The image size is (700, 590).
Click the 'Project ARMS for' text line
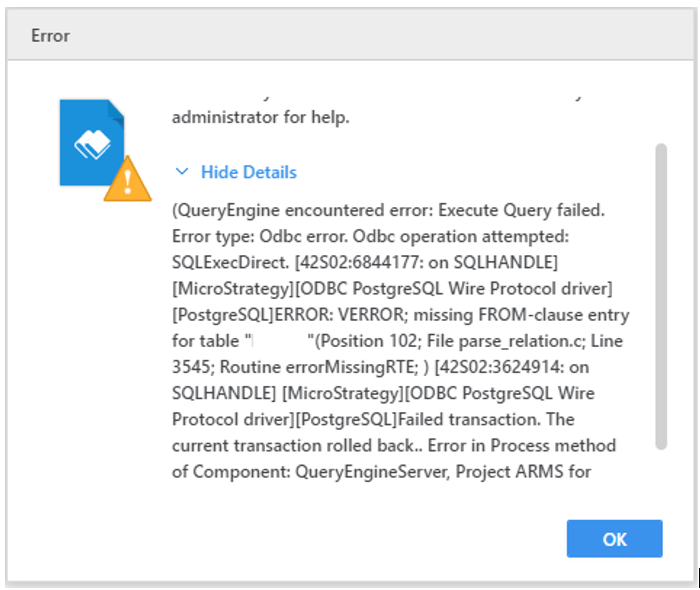pos(523,472)
